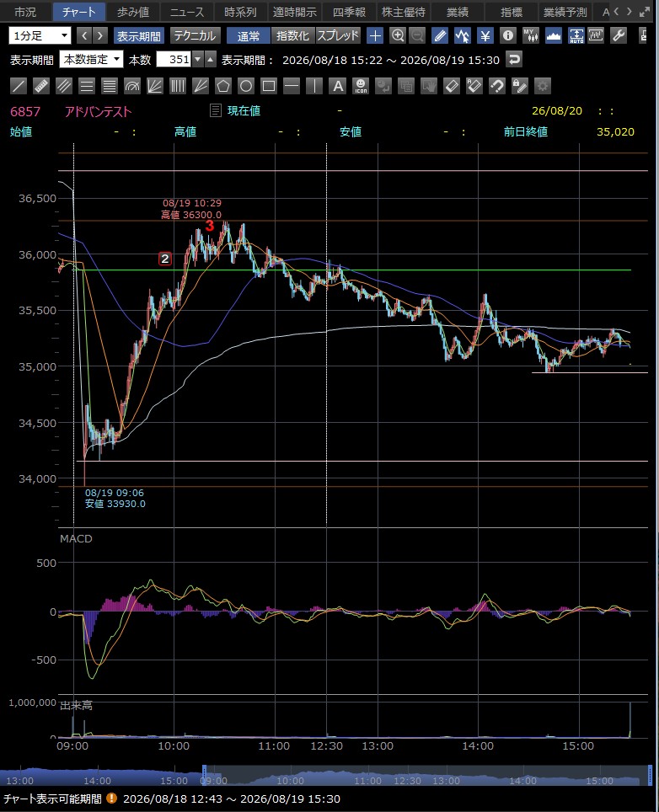This screenshot has height=812, width=659.
Task: Open the 四季報 tab
Action: point(349,12)
